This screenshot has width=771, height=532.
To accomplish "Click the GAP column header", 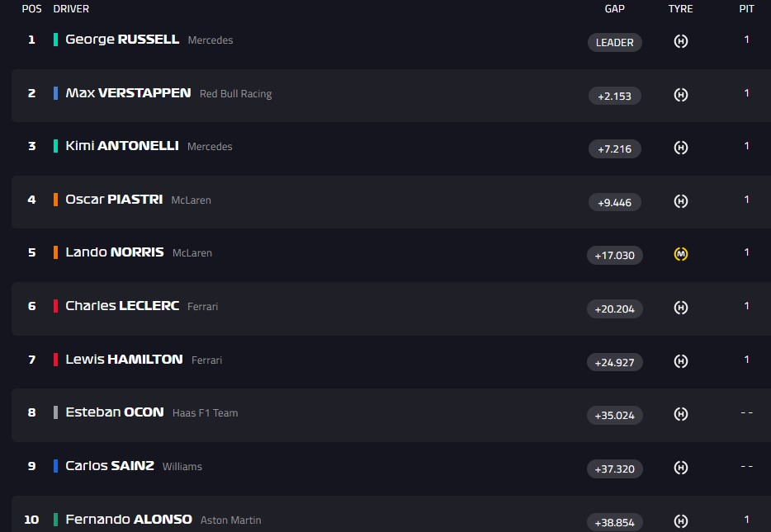I will click(614, 9).
